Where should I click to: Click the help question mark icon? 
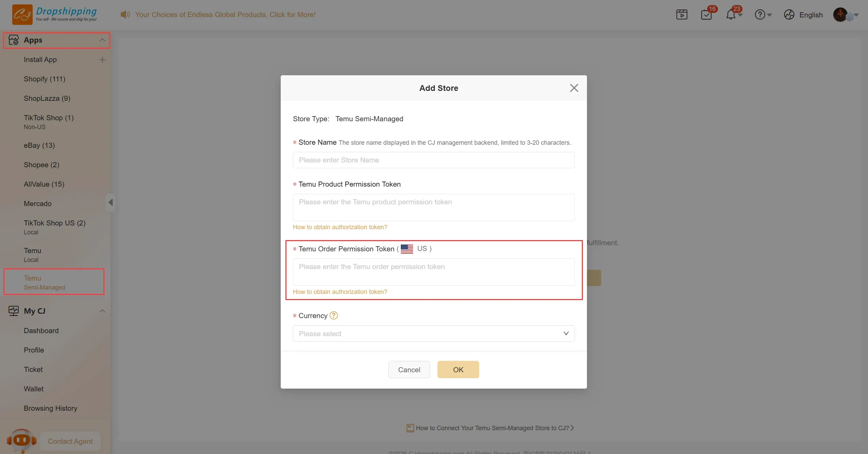pyautogui.click(x=760, y=15)
